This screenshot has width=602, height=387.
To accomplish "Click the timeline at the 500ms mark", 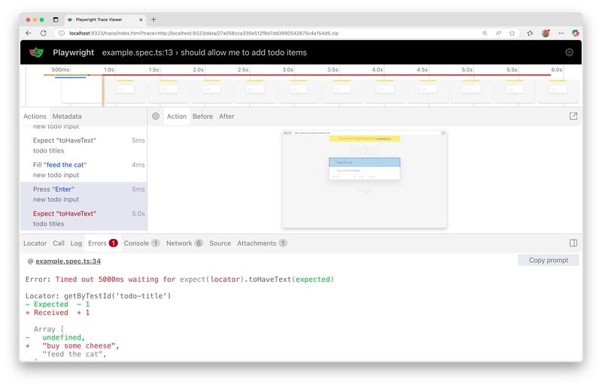I will point(60,69).
